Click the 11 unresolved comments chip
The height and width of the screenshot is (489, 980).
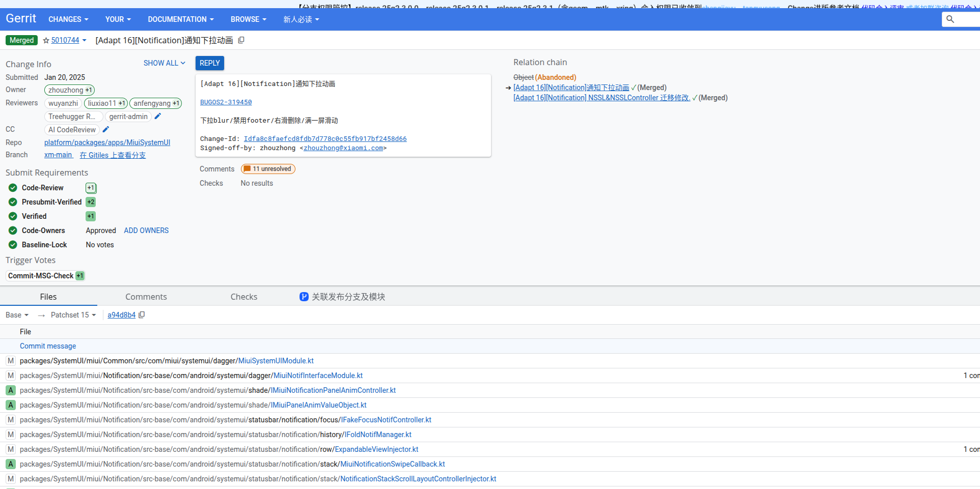click(x=268, y=169)
